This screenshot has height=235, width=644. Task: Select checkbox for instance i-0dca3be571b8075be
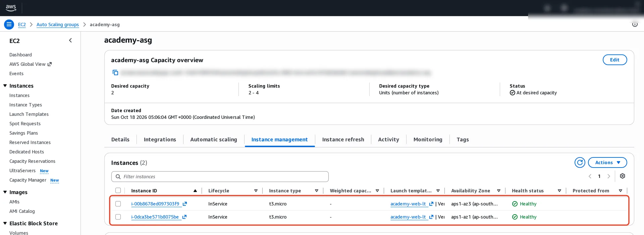click(118, 217)
